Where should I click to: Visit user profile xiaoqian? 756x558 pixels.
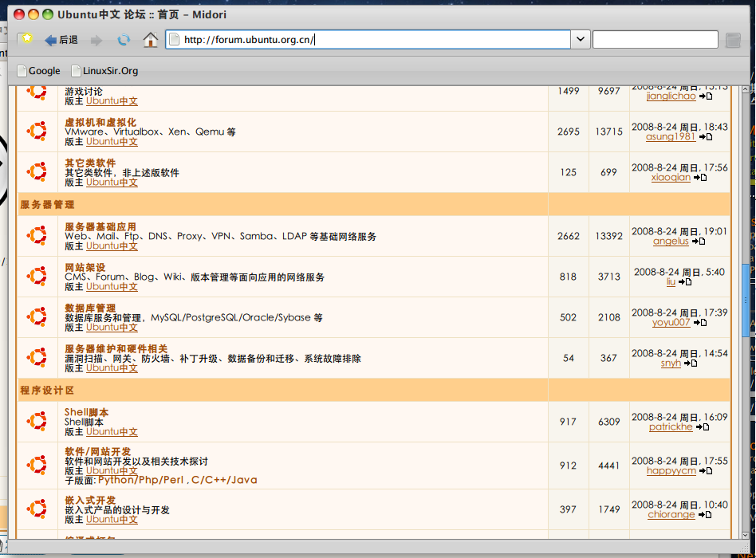tap(671, 177)
